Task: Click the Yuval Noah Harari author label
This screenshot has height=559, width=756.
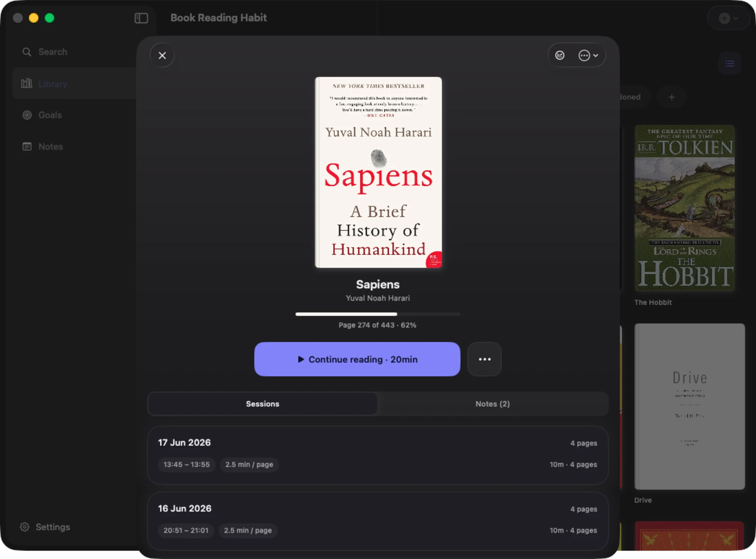Action: (378, 298)
